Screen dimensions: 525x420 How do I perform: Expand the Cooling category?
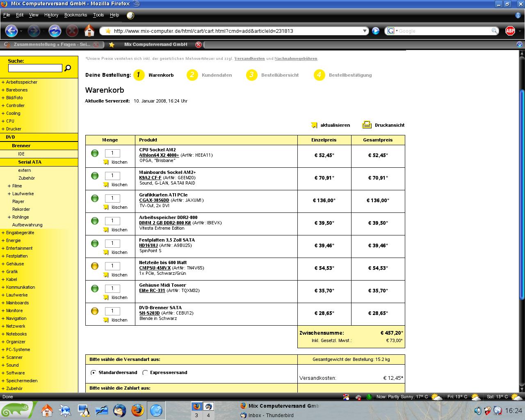[3, 113]
